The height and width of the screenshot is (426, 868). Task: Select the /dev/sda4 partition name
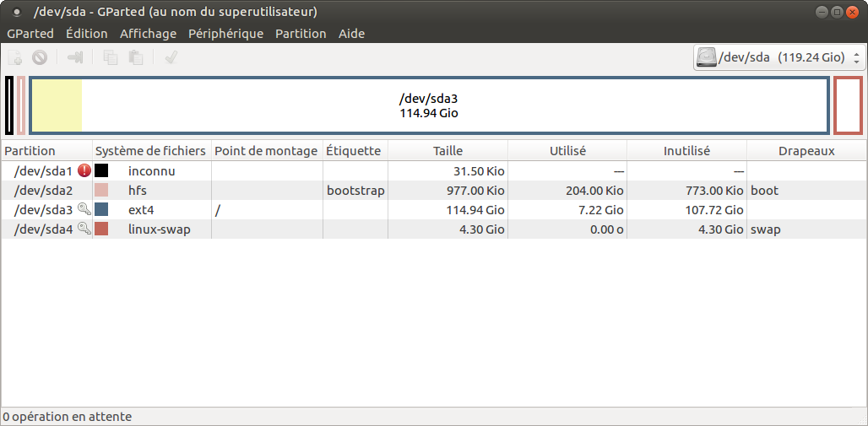pos(43,229)
